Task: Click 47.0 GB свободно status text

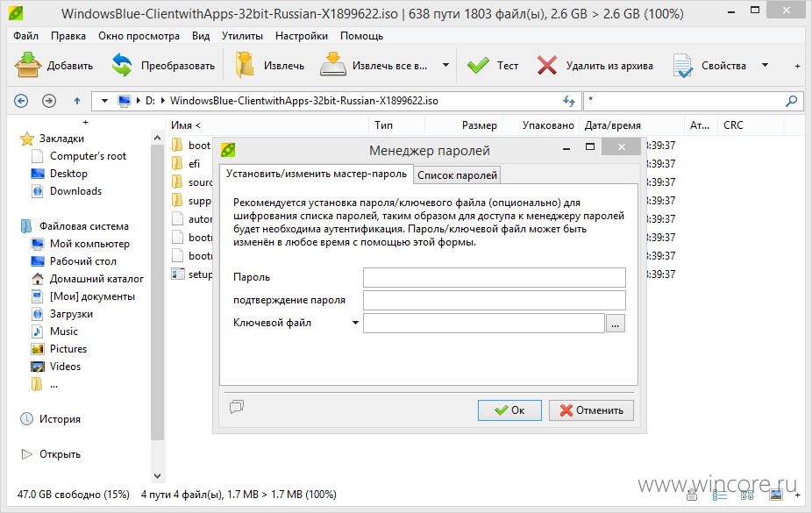Action: coord(73,495)
